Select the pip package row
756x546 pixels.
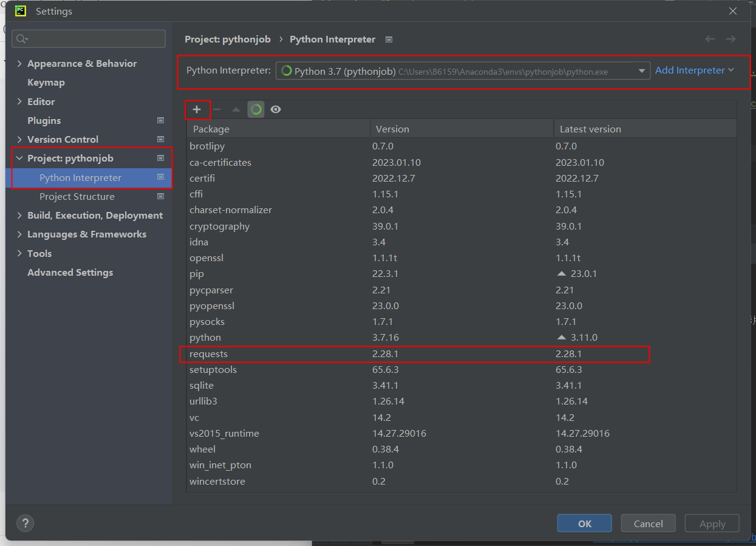click(461, 274)
